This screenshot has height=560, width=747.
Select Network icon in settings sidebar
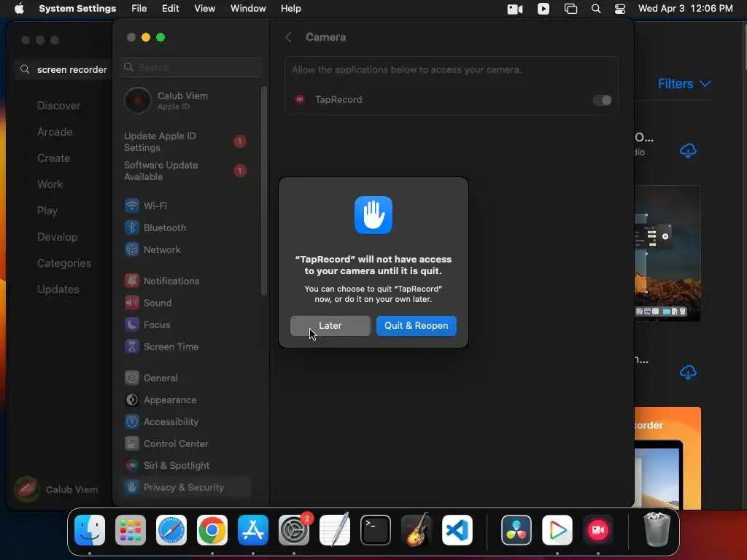[132, 249]
